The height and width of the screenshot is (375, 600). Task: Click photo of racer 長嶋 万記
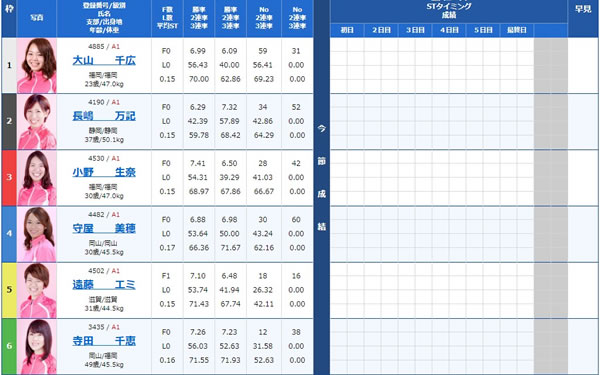[x=37, y=121]
